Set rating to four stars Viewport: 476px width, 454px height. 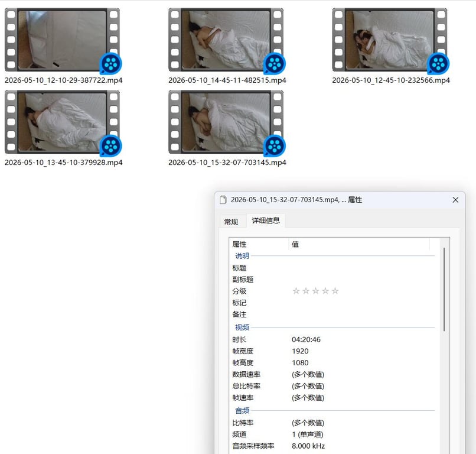(325, 291)
